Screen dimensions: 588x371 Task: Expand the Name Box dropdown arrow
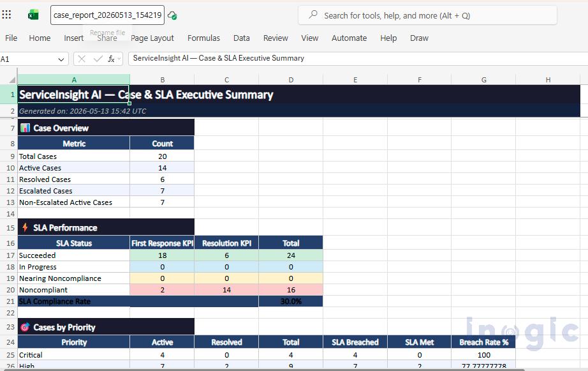tap(61, 59)
